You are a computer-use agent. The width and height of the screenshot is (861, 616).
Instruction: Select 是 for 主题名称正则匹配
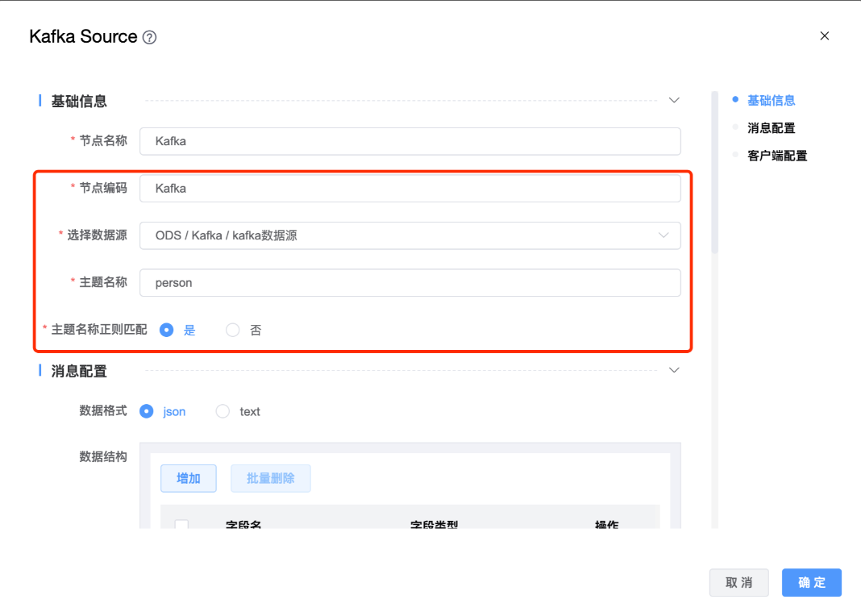click(167, 330)
